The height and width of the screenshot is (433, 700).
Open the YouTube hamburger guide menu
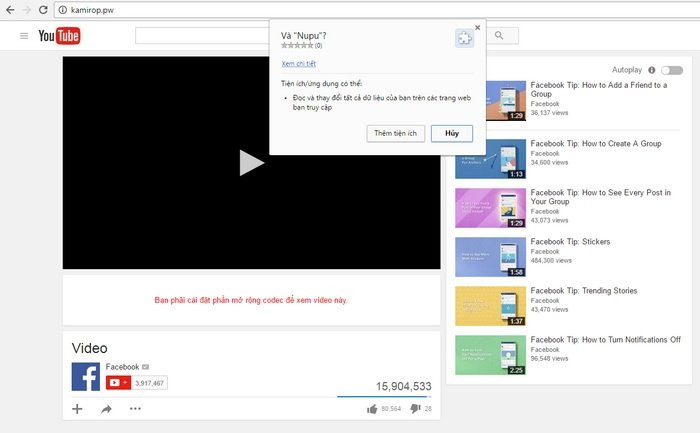click(x=24, y=37)
